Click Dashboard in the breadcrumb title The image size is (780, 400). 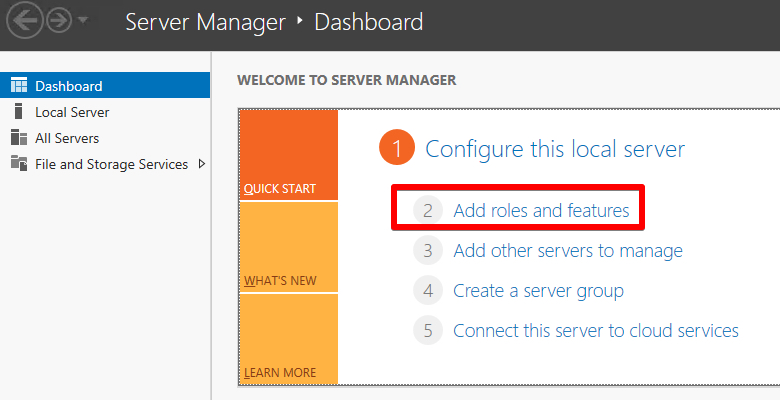pos(369,22)
